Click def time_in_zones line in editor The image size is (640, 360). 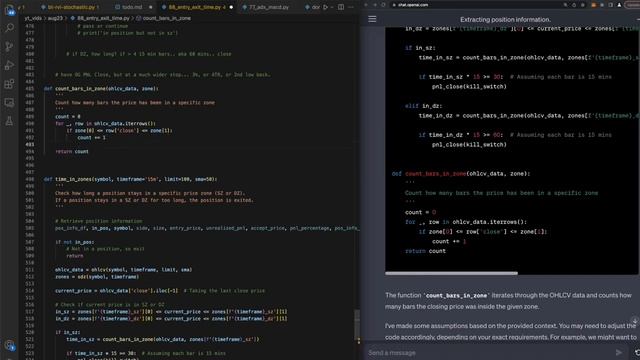[131, 179]
